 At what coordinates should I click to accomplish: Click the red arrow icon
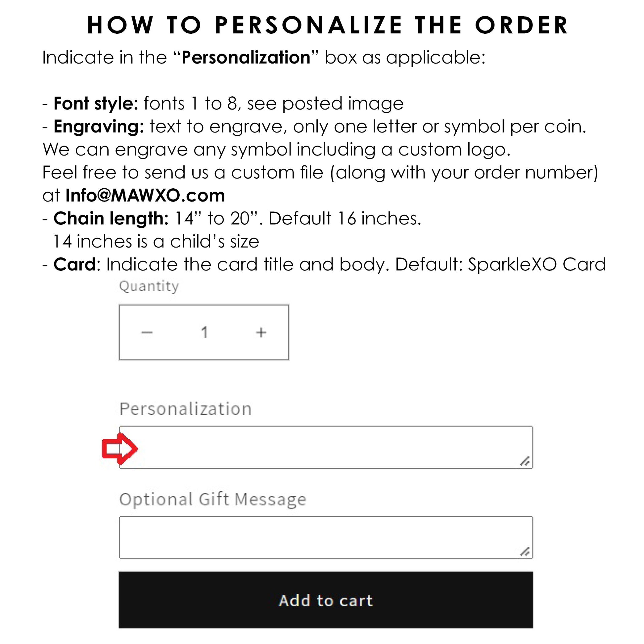119,449
